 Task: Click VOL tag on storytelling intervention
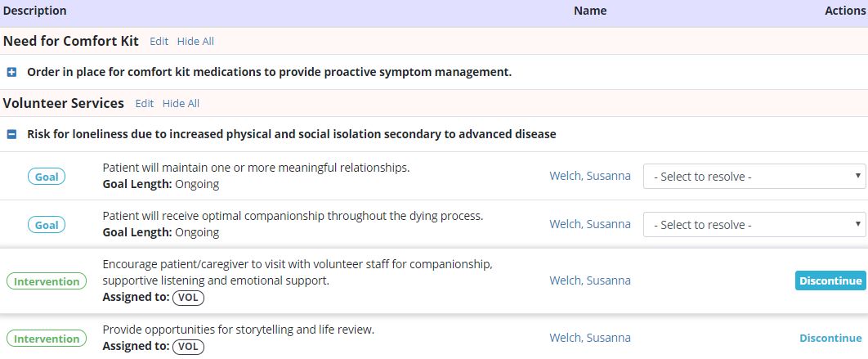point(188,347)
